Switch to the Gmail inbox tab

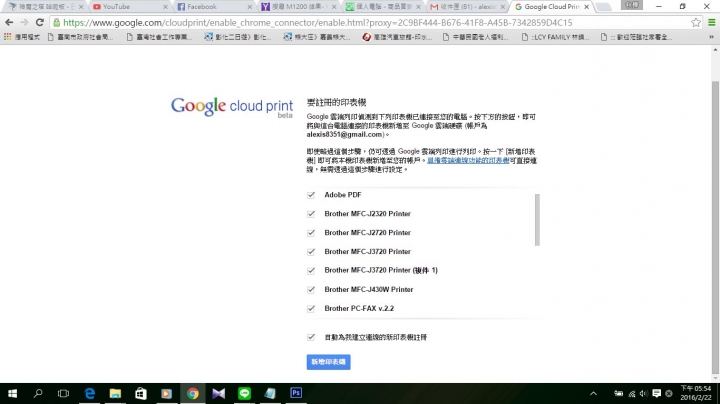[x=467, y=7]
